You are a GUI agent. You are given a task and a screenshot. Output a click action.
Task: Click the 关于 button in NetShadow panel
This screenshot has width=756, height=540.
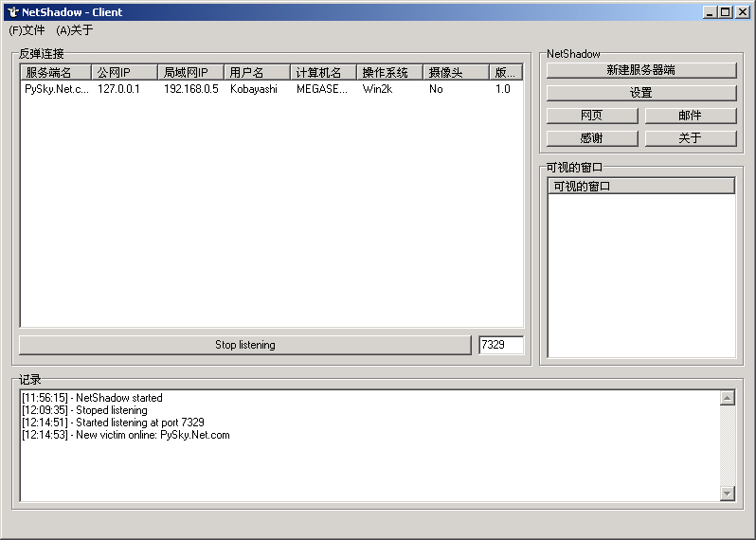pyautogui.click(x=690, y=138)
